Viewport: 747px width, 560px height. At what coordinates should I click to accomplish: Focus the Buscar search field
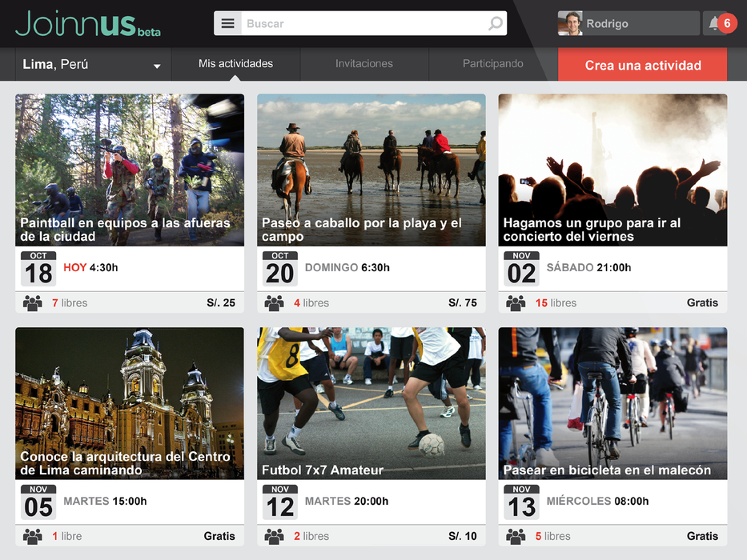point(364,23)
